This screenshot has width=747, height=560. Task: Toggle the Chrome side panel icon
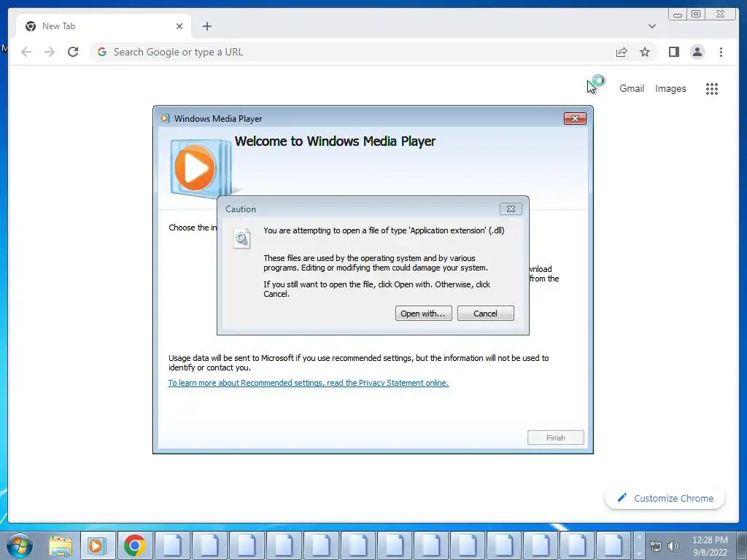coord(673,52)
